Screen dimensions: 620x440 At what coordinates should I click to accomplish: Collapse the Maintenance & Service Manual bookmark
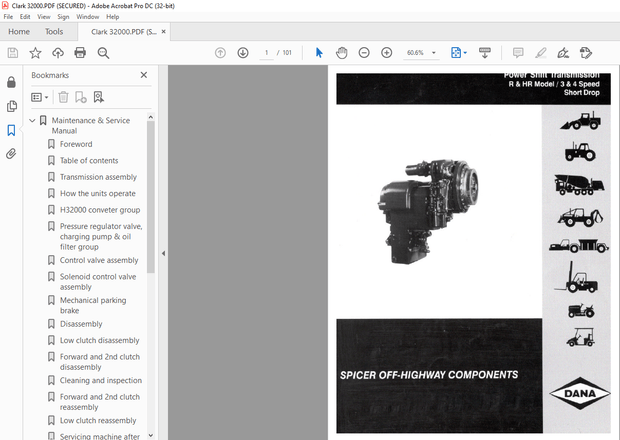pos(32,120)
